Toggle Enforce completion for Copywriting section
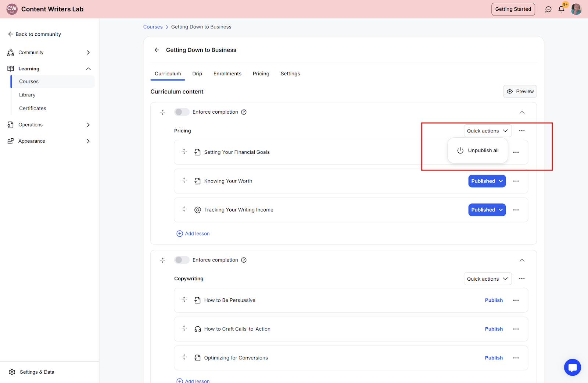The image size is (588, 383). pyautogui.click(x=182, y=260)
